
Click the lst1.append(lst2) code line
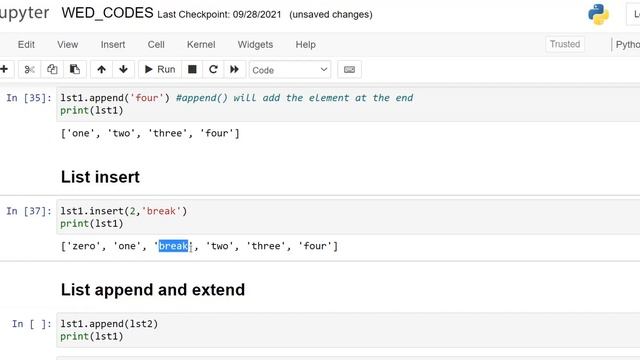(109, 324)
